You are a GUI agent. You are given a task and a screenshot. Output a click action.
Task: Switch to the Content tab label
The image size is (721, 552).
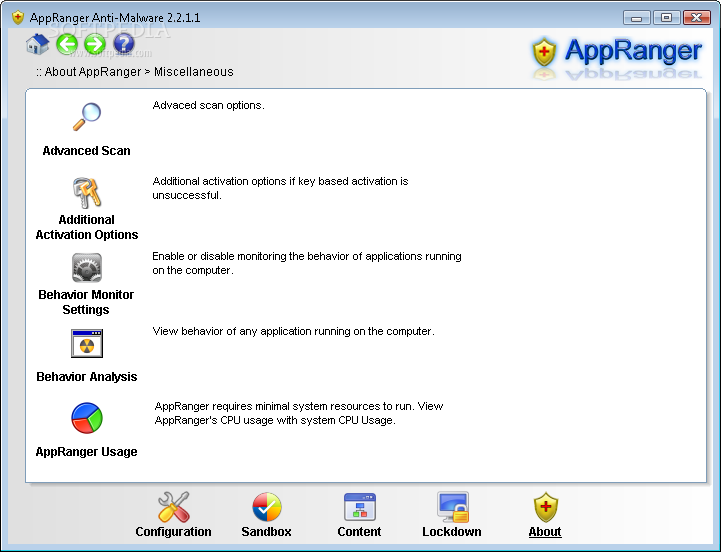pos(359,532)
